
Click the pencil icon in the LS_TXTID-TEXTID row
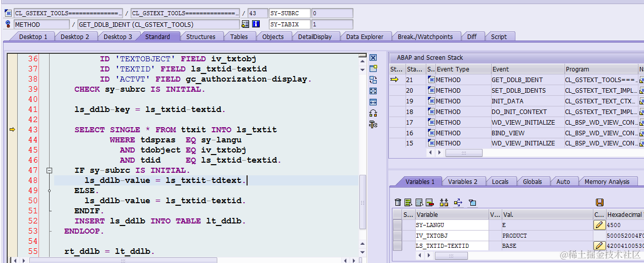(599, 246)
